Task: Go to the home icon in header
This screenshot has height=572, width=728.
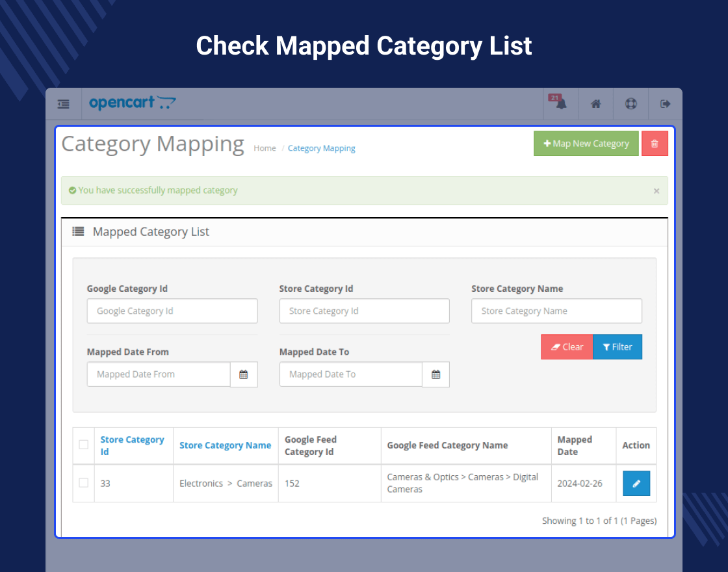Action: pyautogui.click(x=595, y=104)
